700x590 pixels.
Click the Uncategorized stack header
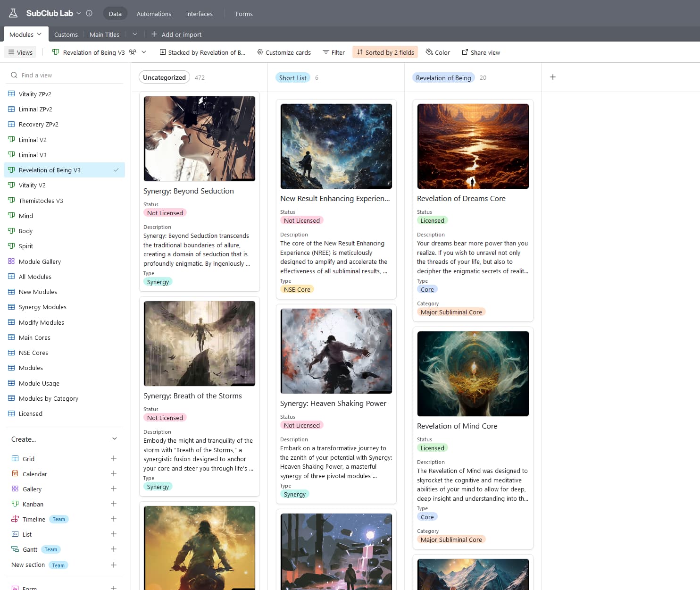pos(164,77)
